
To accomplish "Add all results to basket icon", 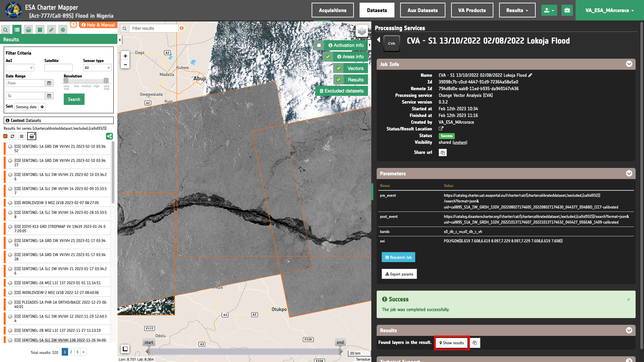I will [32, 136].
